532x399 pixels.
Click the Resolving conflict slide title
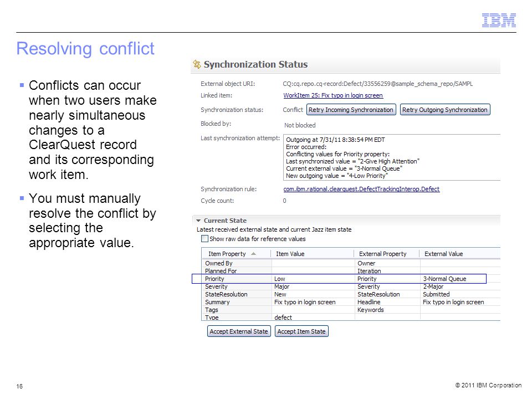(x=85, y=49)
